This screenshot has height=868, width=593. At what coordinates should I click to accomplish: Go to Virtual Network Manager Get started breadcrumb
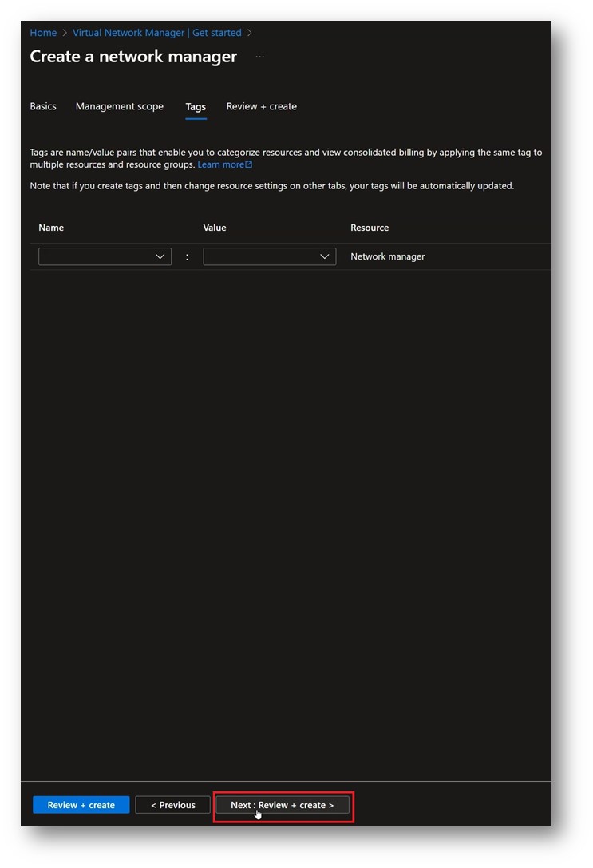pos(157,33)
